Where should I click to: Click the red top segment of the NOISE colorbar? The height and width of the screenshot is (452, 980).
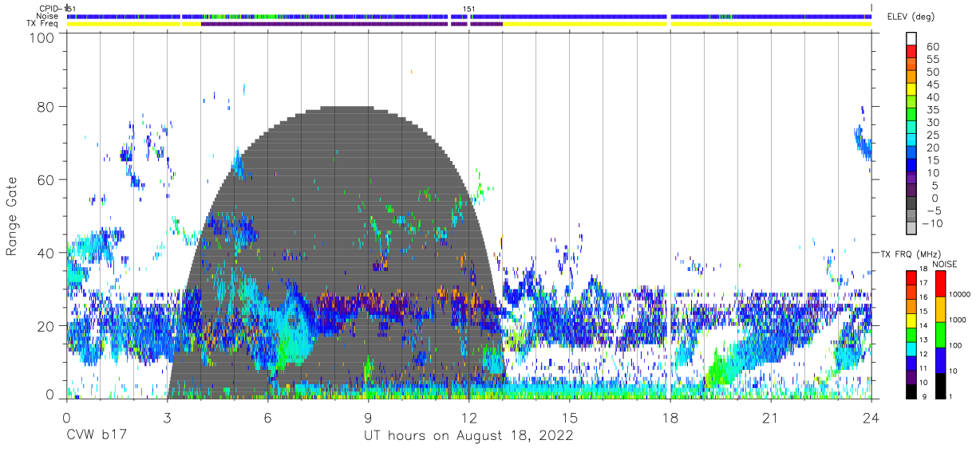(940, 284)
